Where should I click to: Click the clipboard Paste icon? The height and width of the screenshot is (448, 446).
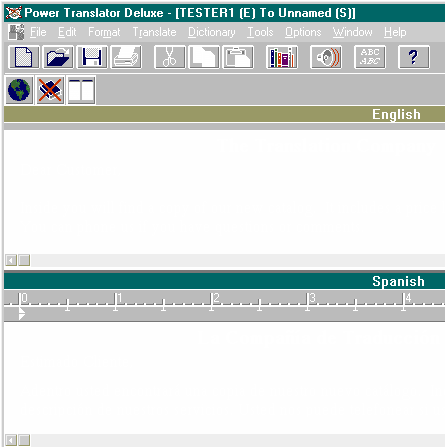[x=238, y=57]
